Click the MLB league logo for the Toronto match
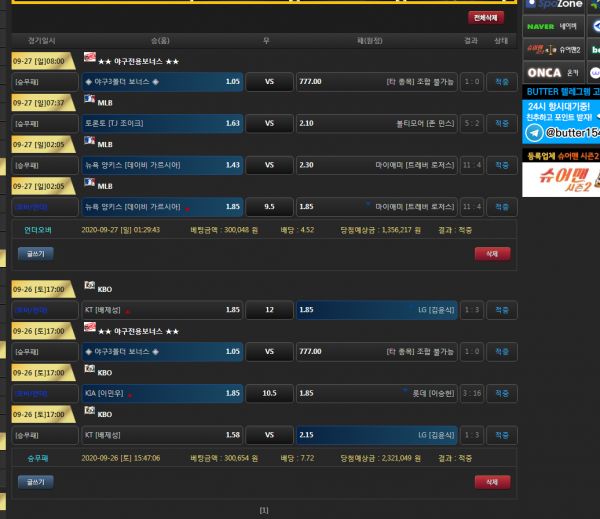This screenshot has height=519, width=600. pyautogui.click(x=89, y=102)
